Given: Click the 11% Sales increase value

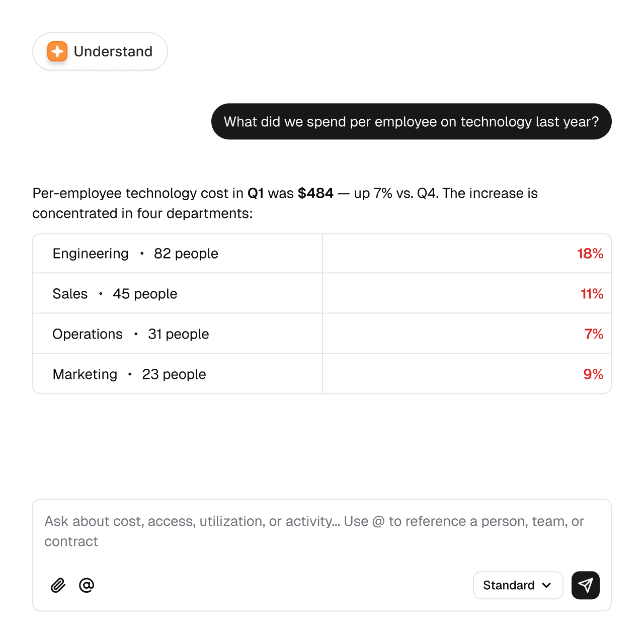Looking at the screenshot, I should coord(592,294).
